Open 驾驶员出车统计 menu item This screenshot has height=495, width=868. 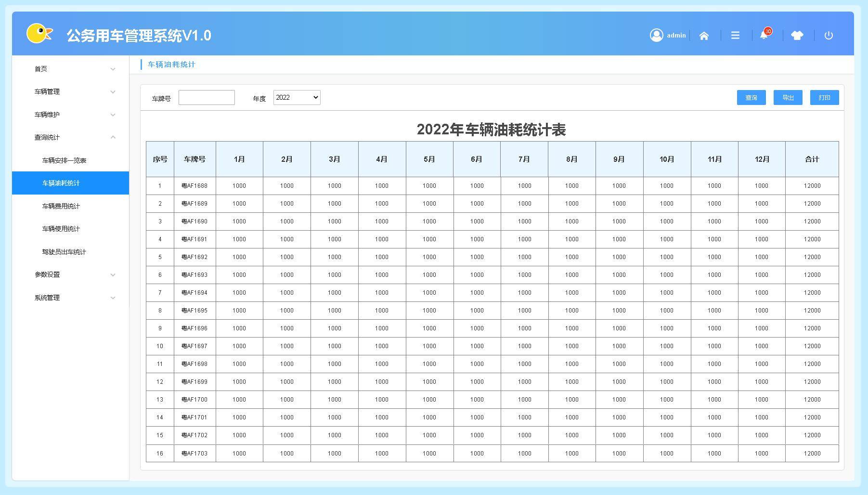point(64,252)
